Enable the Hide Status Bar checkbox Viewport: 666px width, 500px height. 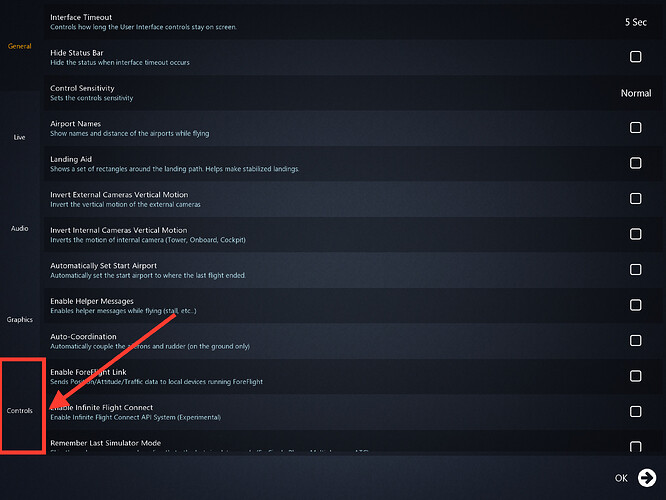635,56
